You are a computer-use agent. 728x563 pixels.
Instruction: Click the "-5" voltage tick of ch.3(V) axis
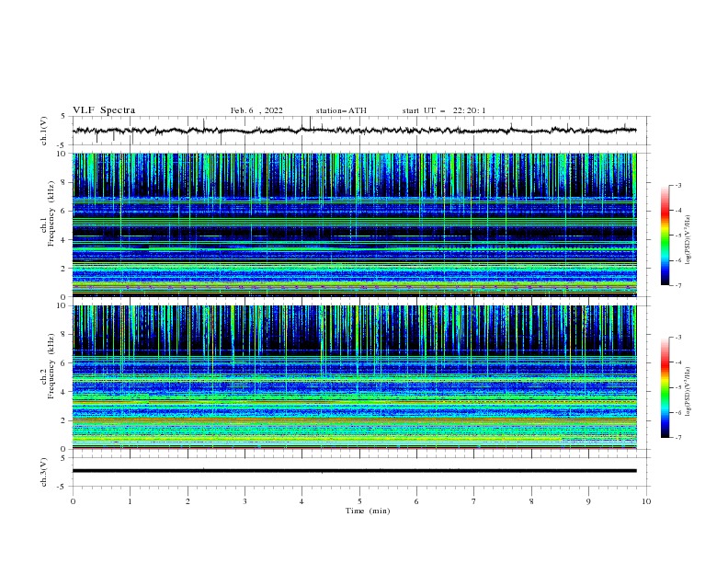(x=63, y=487)
